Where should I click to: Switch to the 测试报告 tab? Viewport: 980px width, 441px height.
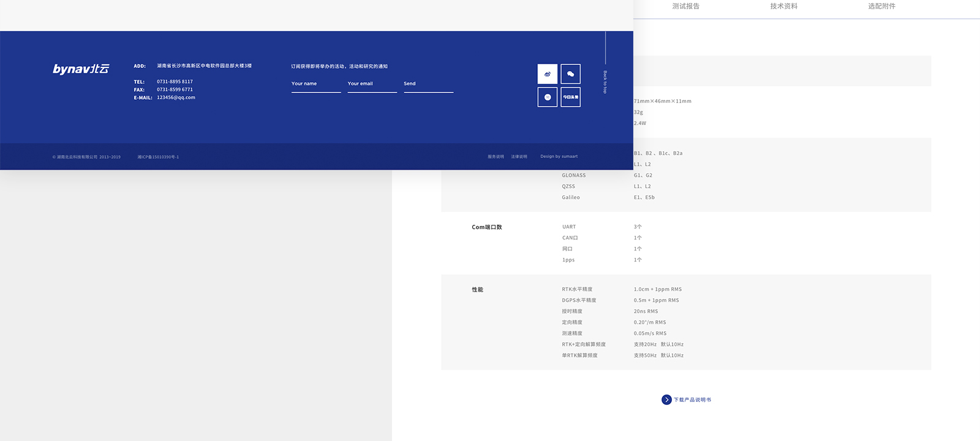pyautogui.click(x=685, y=6)
